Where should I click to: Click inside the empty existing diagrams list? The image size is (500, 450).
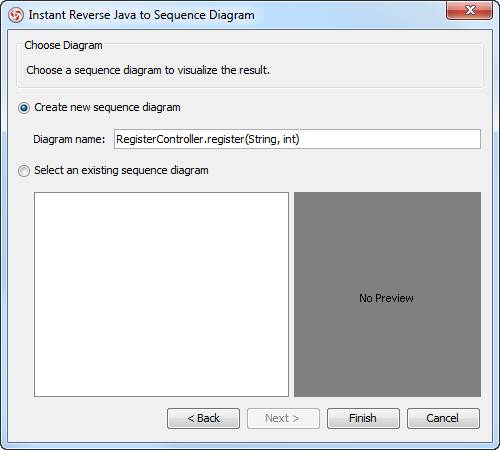(x=161, y=294)
